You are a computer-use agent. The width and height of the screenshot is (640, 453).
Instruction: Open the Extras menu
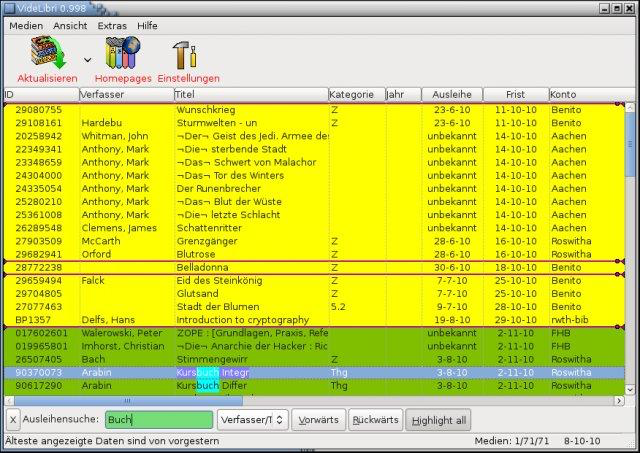(112, 26)
